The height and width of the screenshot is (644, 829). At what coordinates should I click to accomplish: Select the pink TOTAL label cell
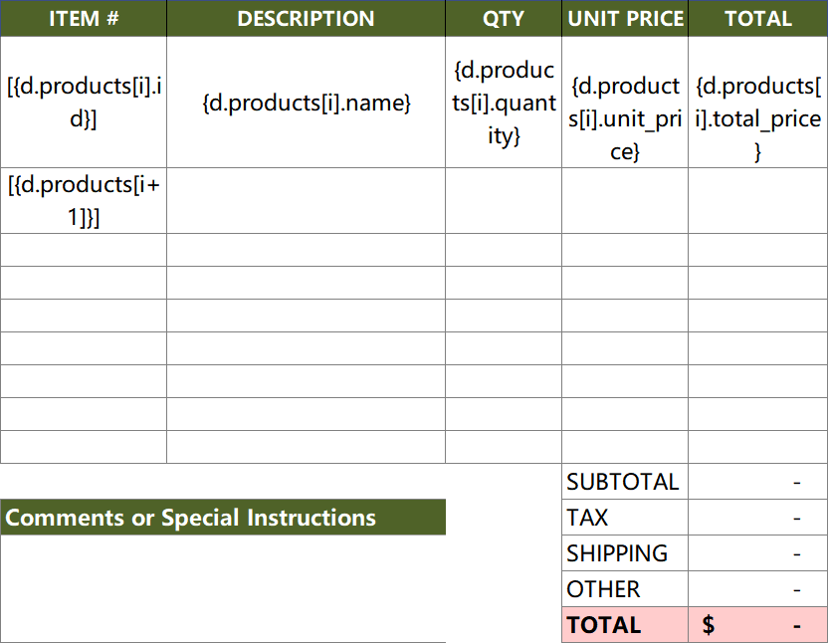(x=624, y=625)
